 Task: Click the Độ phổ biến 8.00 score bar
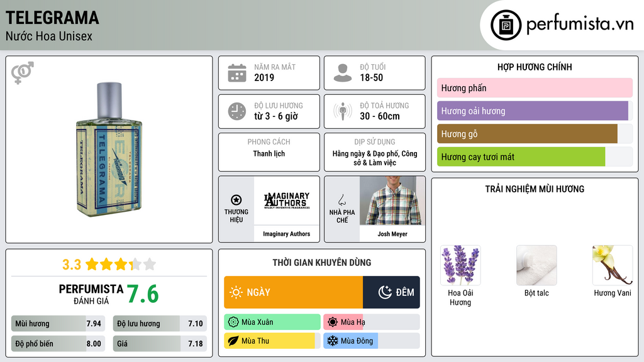coord(58,344)
